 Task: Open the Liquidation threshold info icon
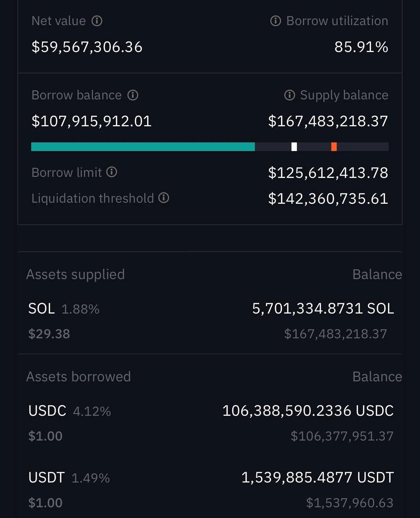click(164, 198)
